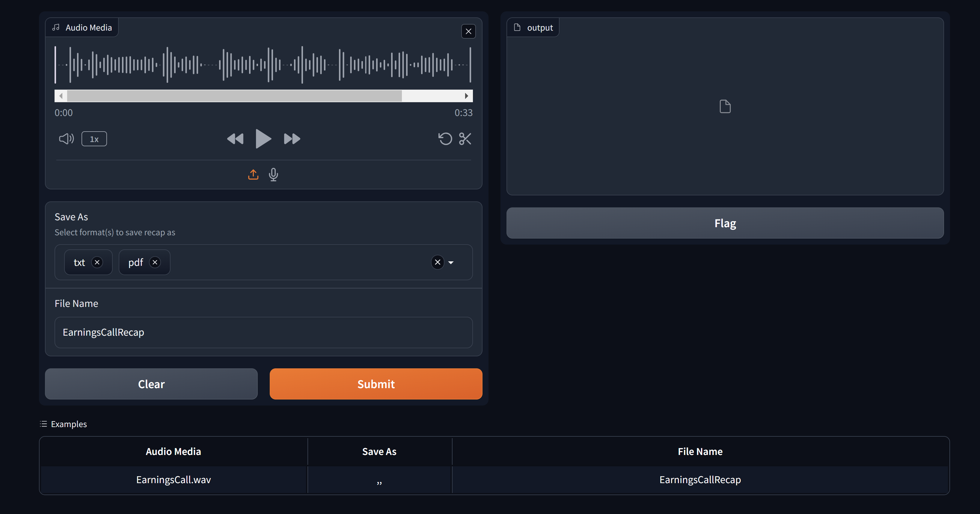This screenshot has width=980, height=514.
Task: Remove the audio with the X button
Action: pos(468,31)
